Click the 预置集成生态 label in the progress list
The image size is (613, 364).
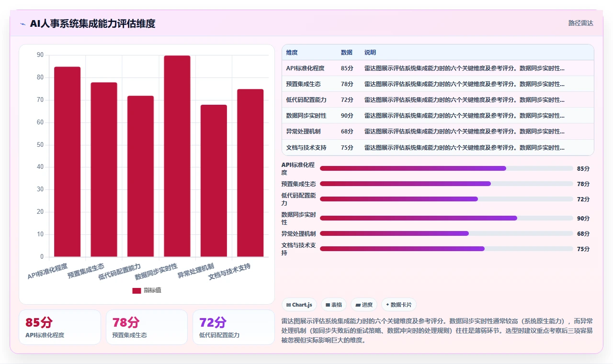pyautogui.click(x=299, y=184)
